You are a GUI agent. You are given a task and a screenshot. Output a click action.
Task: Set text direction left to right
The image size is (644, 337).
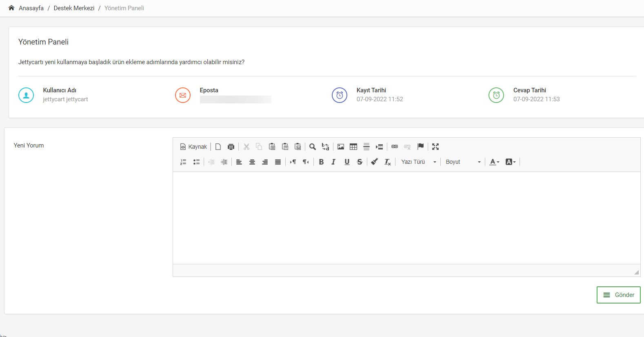pos(293,162)
